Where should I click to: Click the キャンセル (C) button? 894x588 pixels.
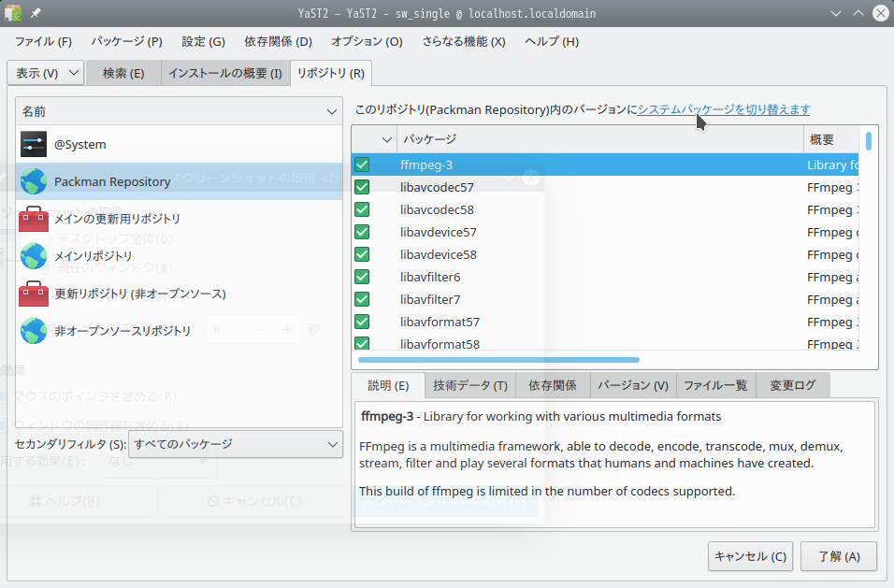click(750, 556)
